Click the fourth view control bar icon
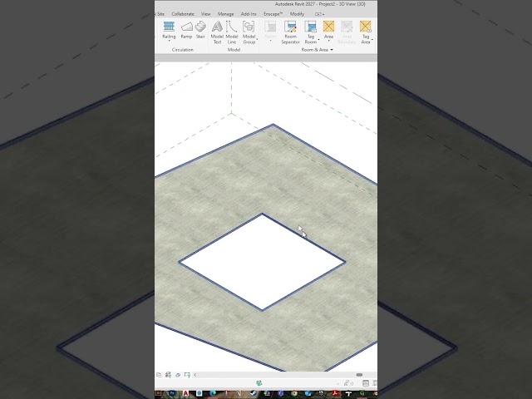Screen dimensions: 532x399 click(x=187, y=375)
